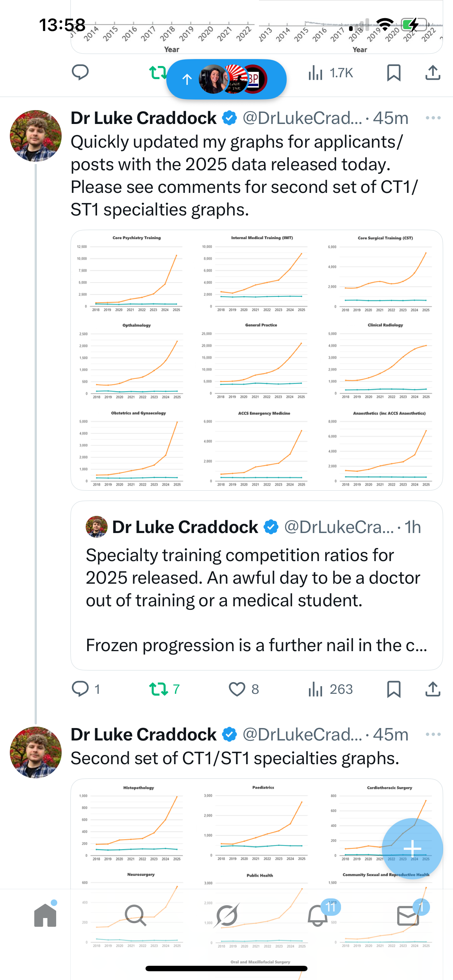Open Direct Messages envelope icon

(x=408, y=915)
